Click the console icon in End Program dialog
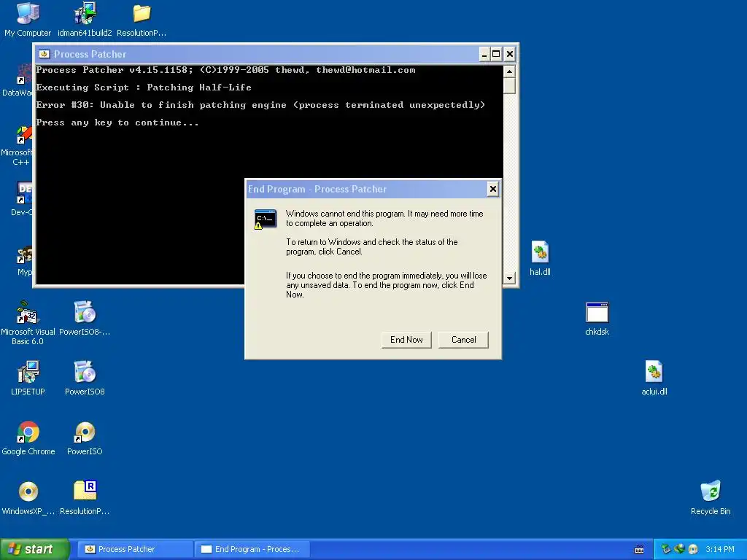 [266, 219]
